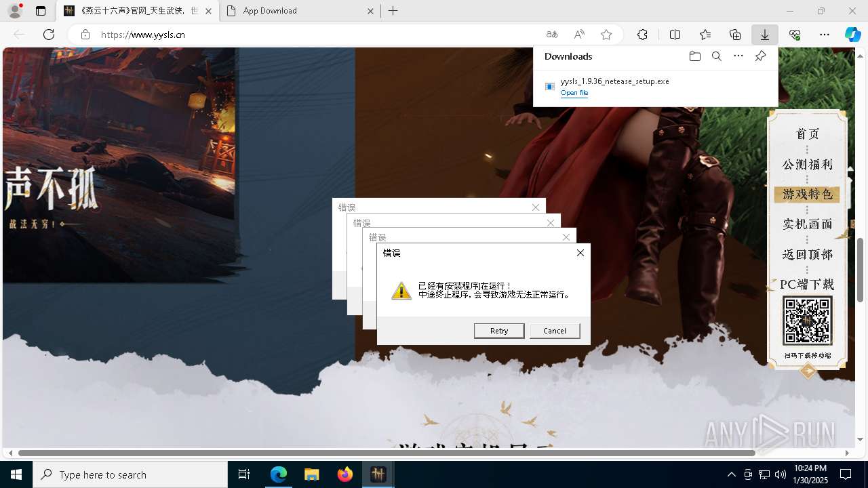Open the game installer taskbar icon
This screenshot has height=488, width=868.
(378, 474)
